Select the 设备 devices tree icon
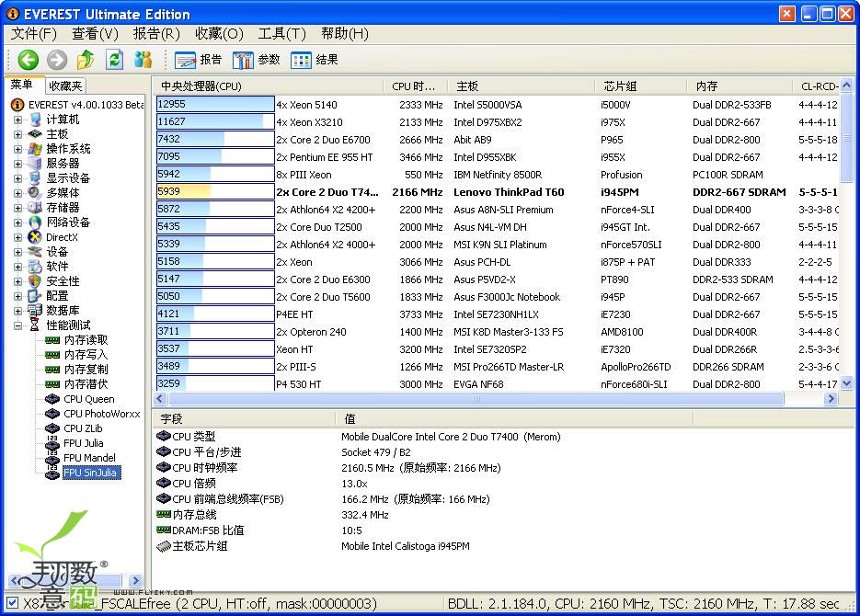This screenshot has width=860, height=616. (35, 252)
